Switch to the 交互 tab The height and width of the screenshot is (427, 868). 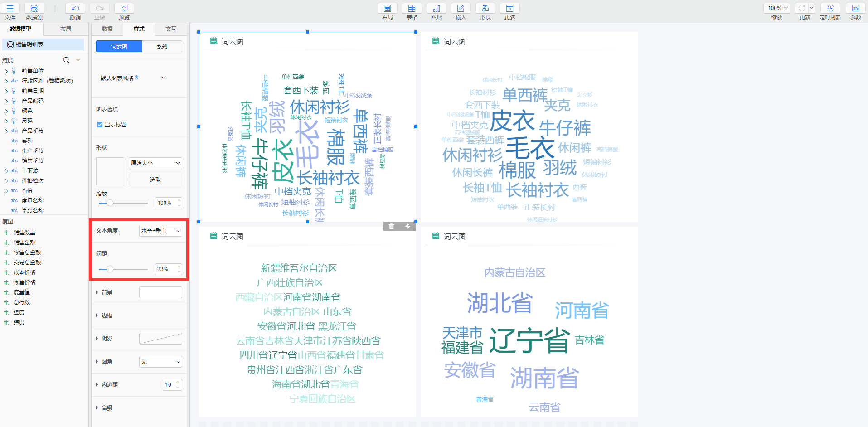[170, 29]
